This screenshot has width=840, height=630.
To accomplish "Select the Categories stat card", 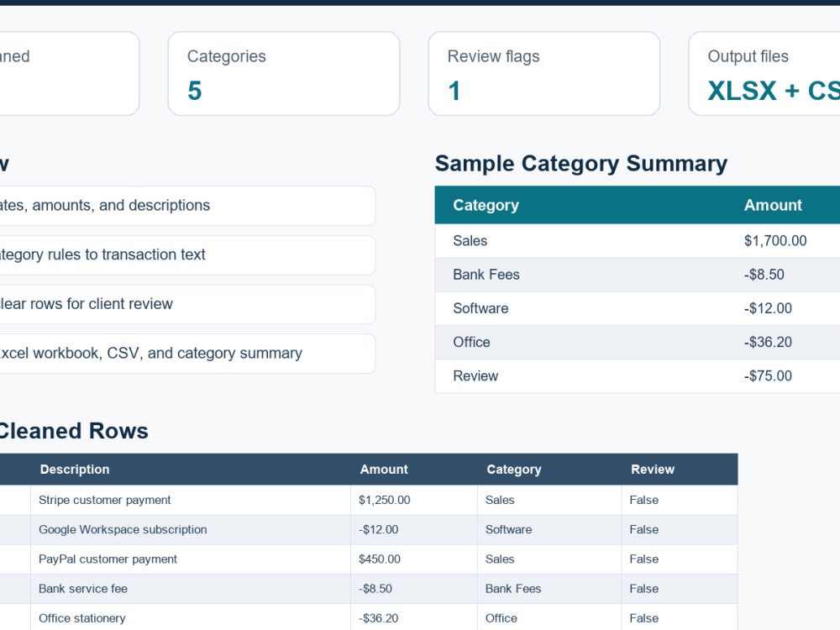I will 284,73.
